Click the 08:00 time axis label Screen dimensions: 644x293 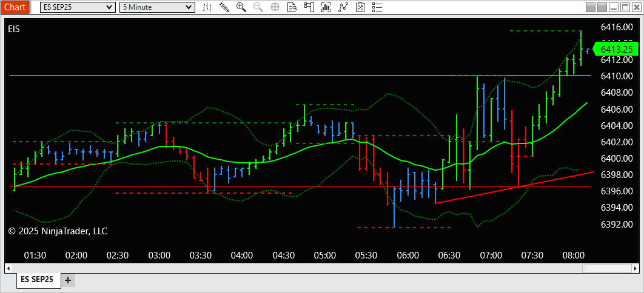[574, 255]
